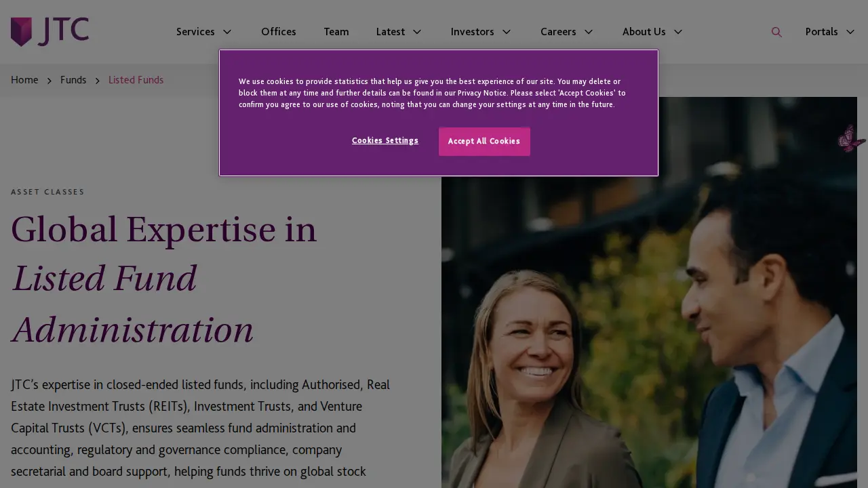Viewport: 868px width, 488px height.
Task: Open the Team menu item
Action: coord(336,32)
